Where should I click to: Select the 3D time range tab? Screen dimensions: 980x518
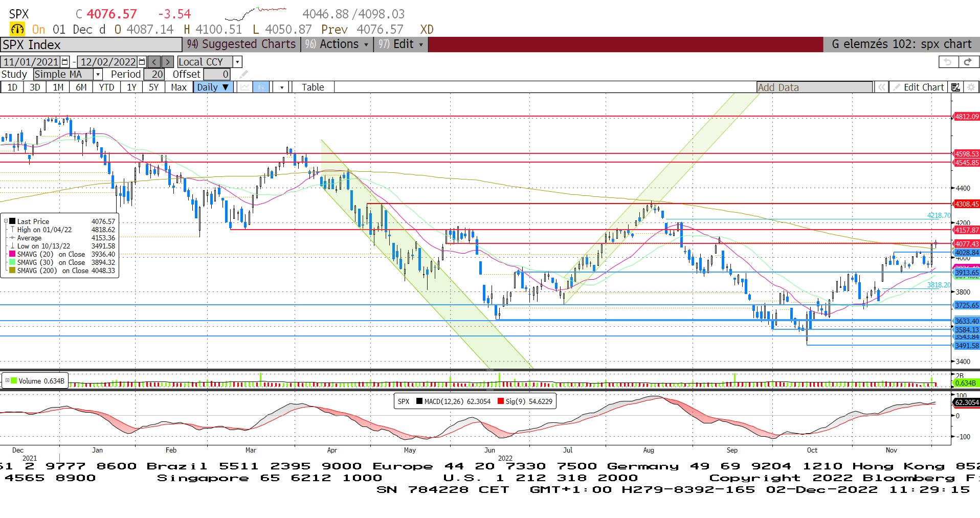pyautogui.click(x=35, y=87)
